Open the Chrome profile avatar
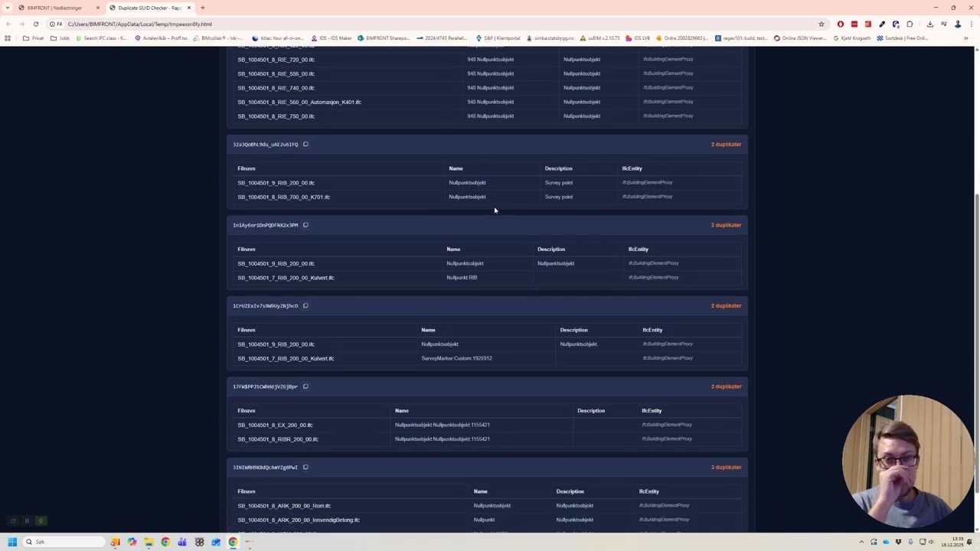This screenshot has width=980, height=551. point(957,24)
